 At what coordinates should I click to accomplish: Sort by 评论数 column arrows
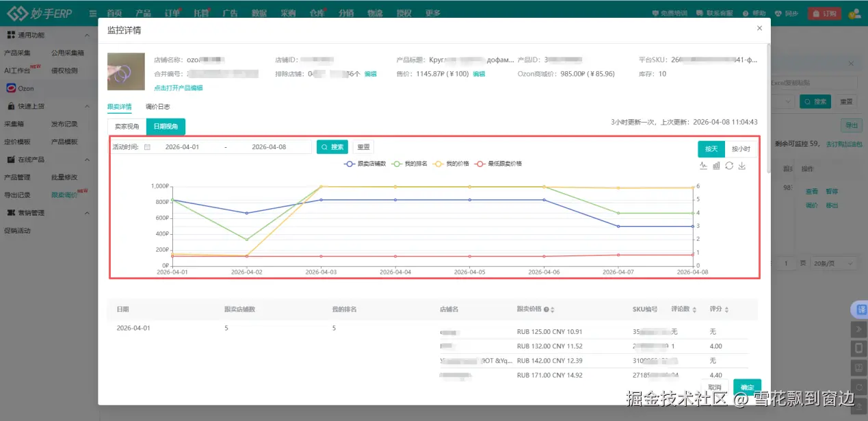coord(694,309)
